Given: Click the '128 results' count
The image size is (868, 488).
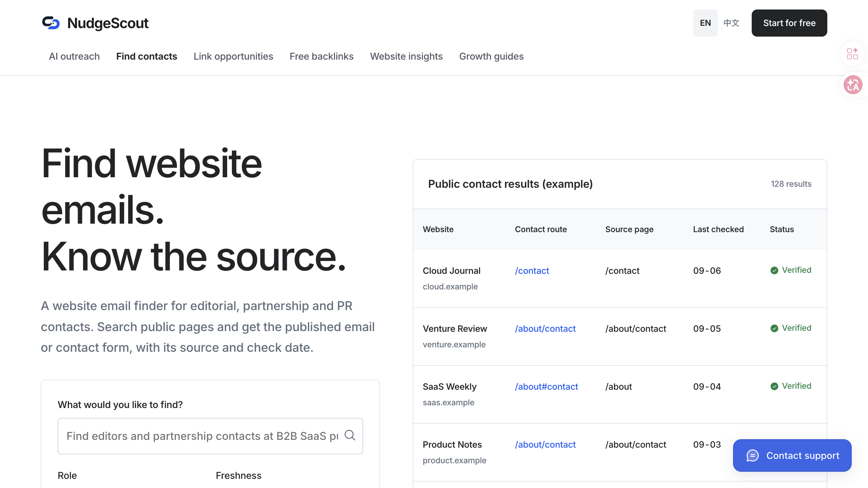Looking at the screenshot, I should (x=791, y=184).
